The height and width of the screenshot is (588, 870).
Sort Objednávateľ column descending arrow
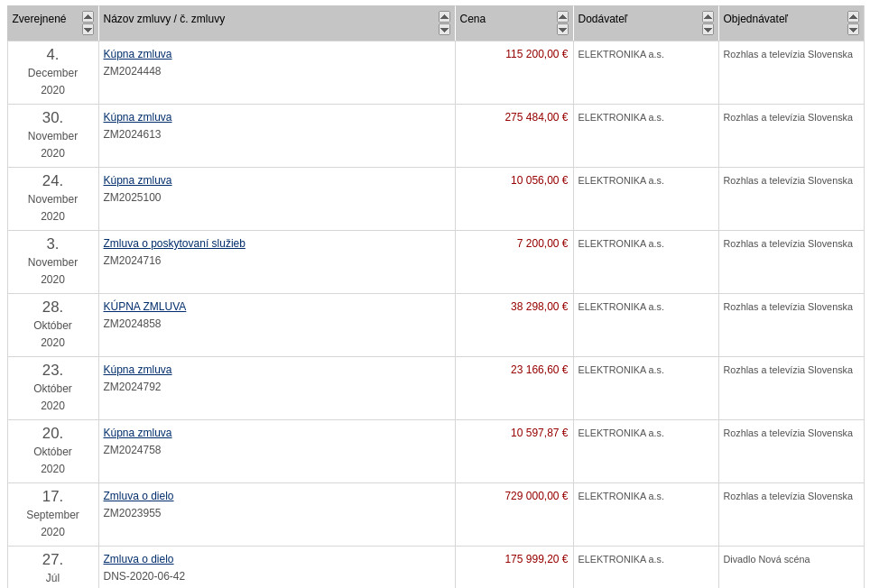853,30
